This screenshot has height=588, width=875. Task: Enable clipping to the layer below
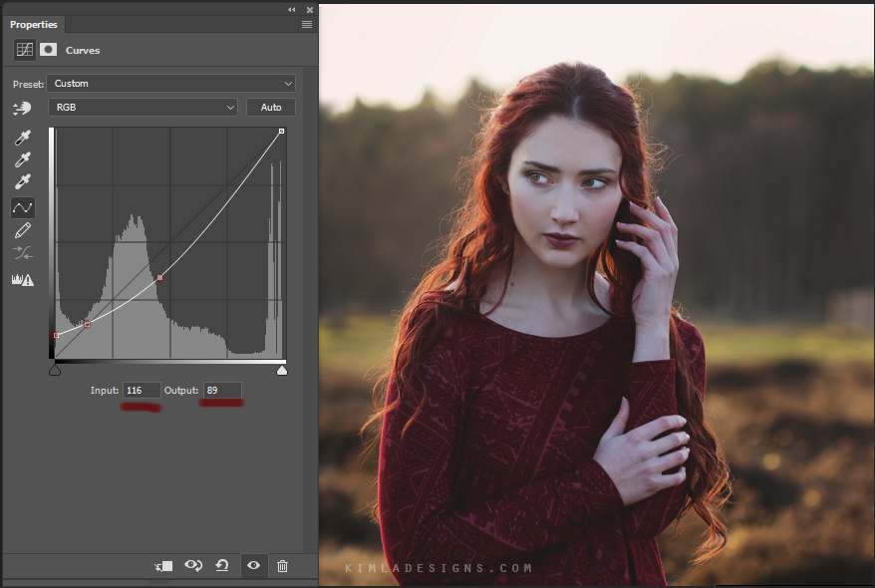click(162, 565)
